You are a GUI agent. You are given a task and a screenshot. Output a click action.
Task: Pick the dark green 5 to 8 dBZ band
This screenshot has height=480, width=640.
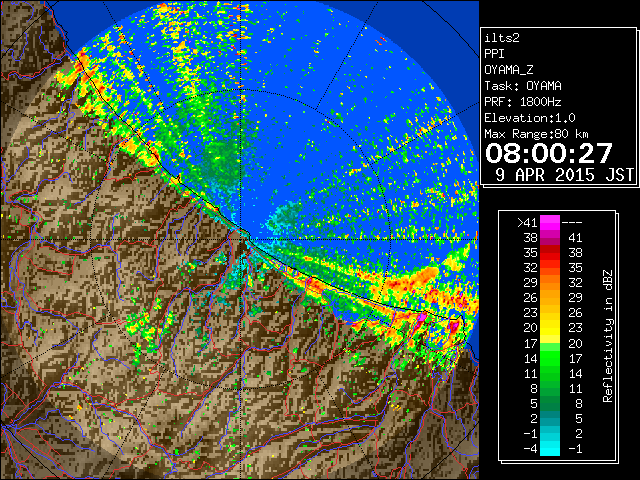coord(550,403)
